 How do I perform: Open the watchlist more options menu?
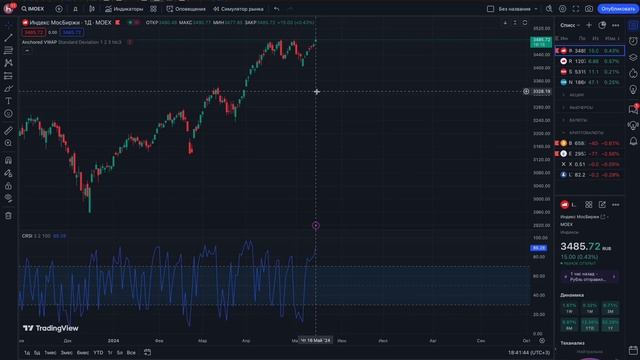616,25
